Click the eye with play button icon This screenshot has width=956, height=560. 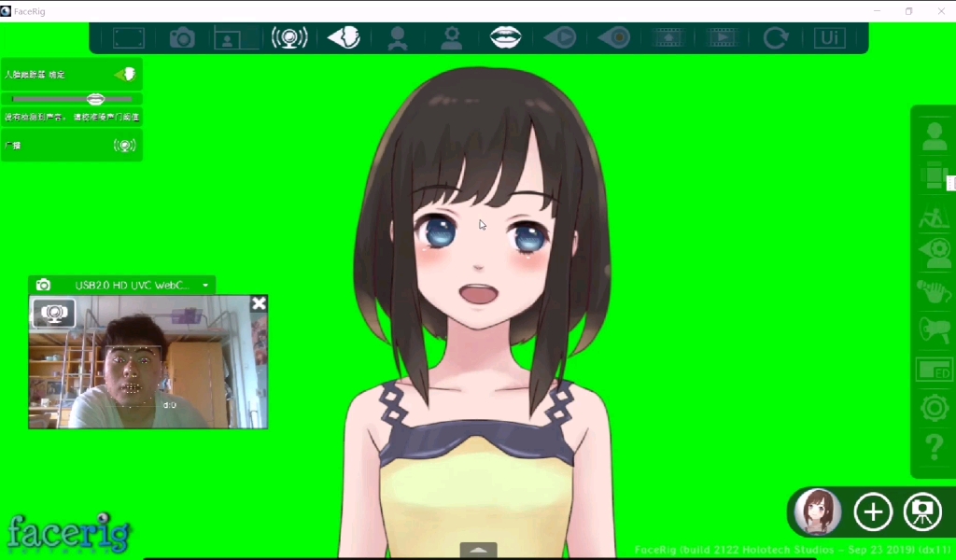coord(560,37)
